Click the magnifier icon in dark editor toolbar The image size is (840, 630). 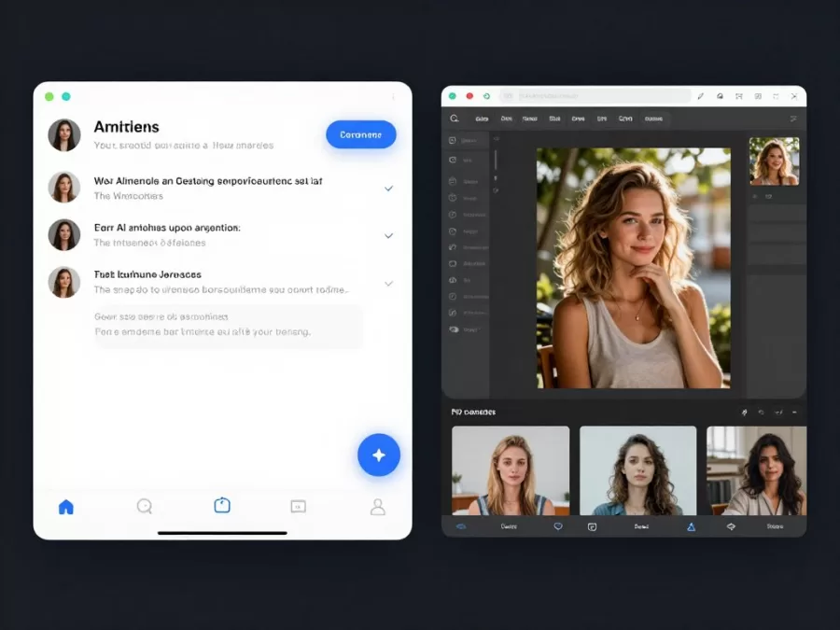coord(455,119)
